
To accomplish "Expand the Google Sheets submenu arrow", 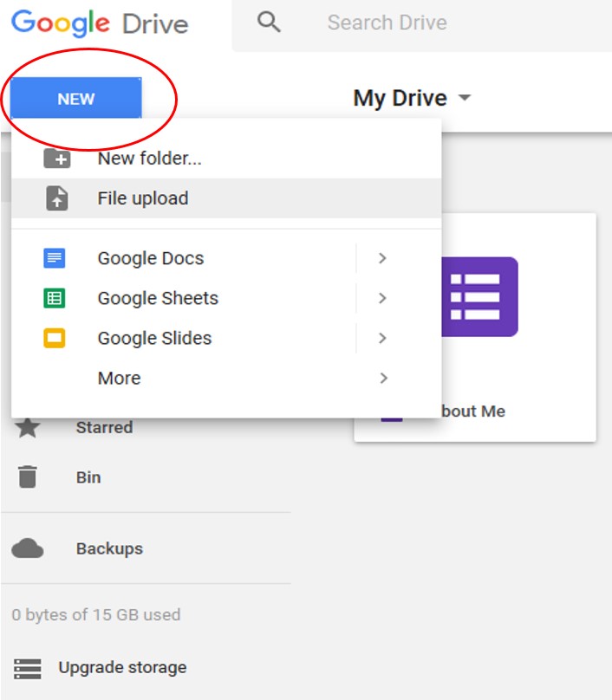I will pyautogui.click(x=382, y=298).
